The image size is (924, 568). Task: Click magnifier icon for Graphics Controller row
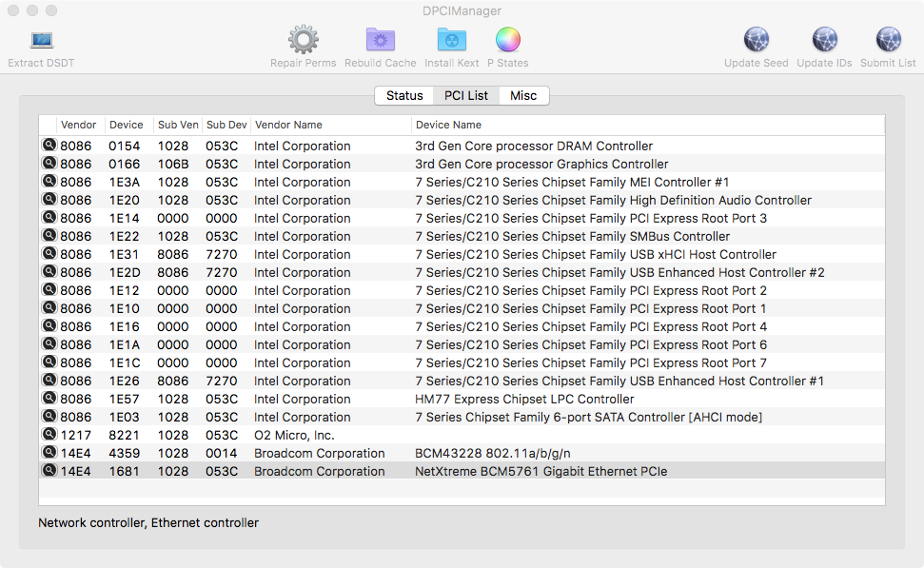pos(49,164)
